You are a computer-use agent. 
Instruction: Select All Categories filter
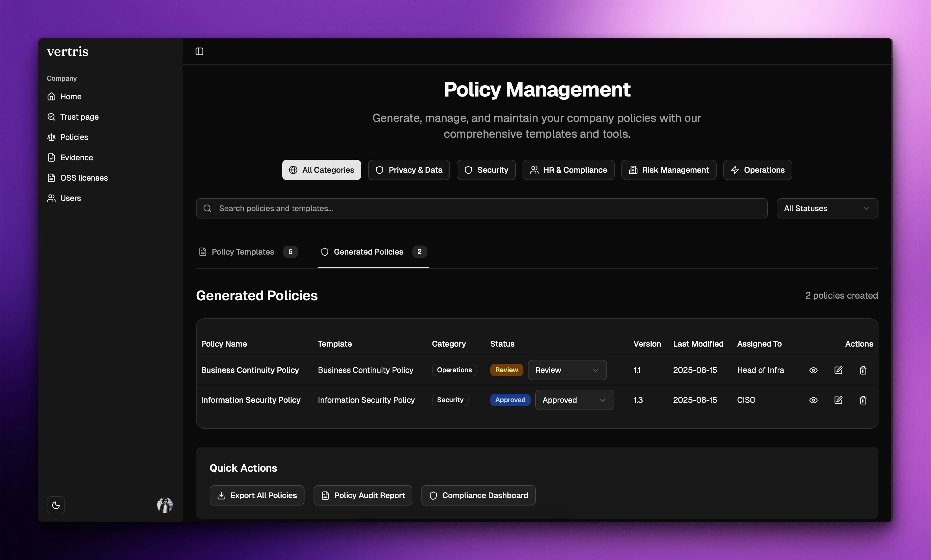pos(322,170)
